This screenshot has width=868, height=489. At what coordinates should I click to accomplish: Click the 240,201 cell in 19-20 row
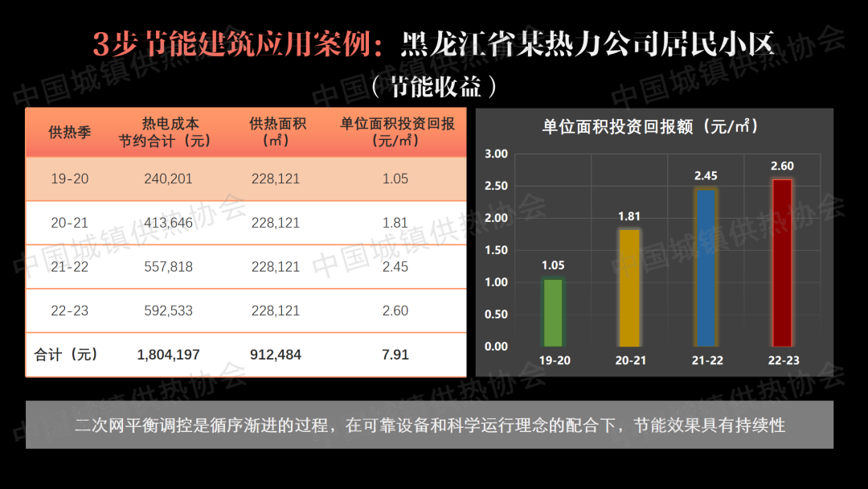(169, 179)
